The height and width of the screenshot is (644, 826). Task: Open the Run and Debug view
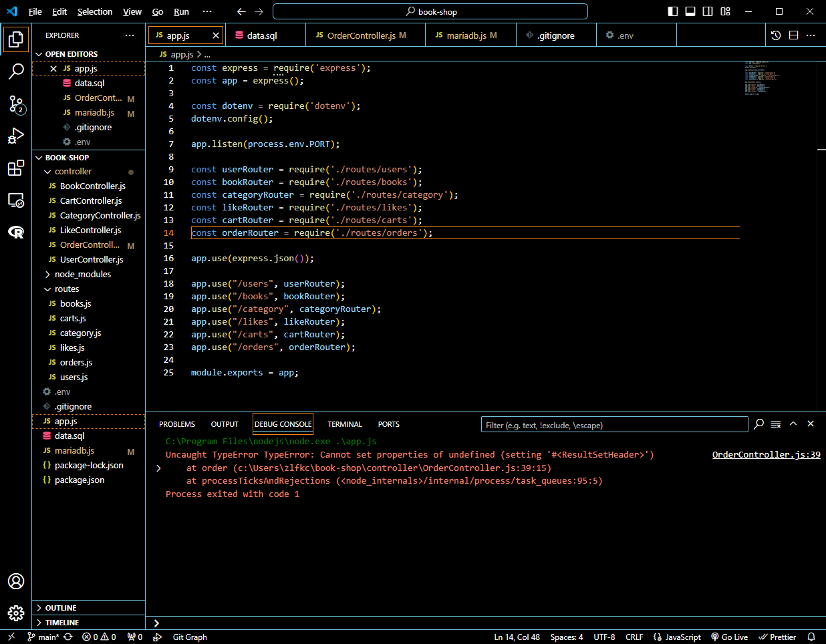pos(16,136)
